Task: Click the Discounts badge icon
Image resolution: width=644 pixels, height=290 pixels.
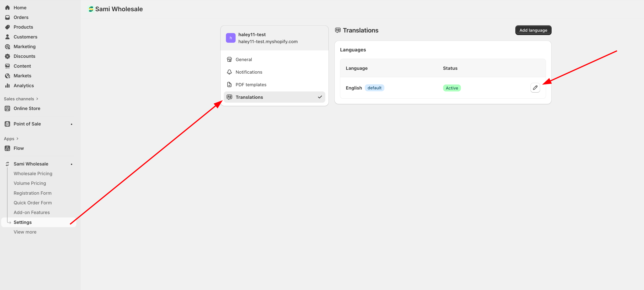Action: pos(8,56)
